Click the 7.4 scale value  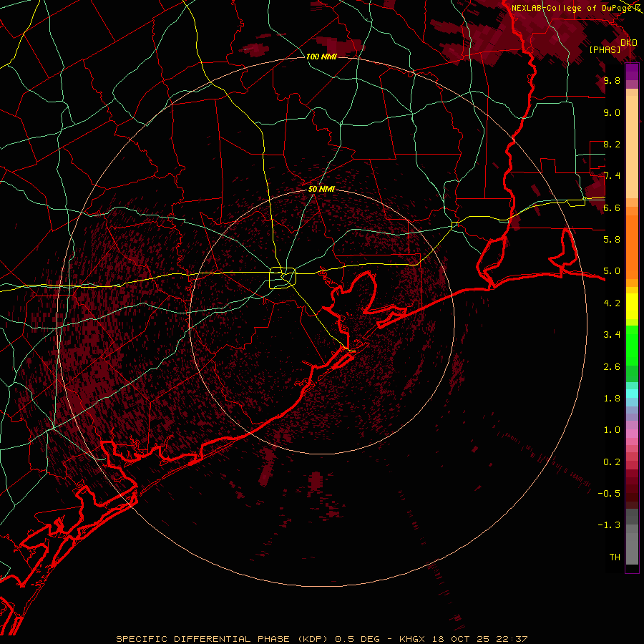tap(612, 176)
